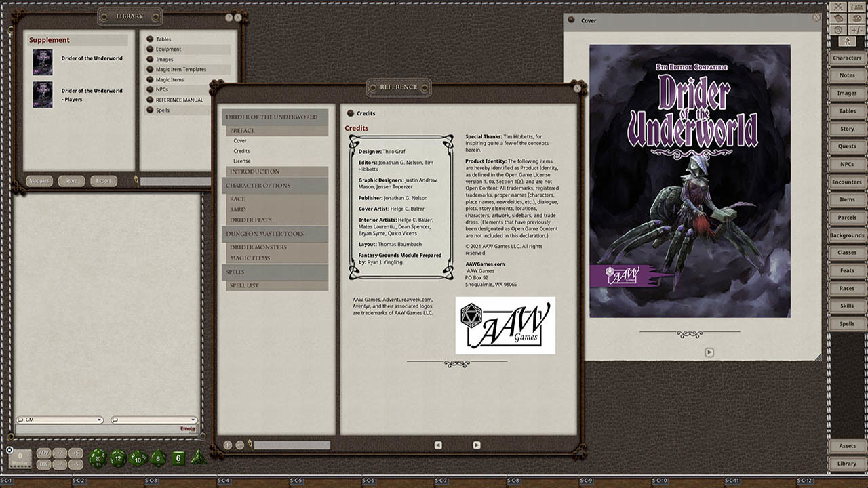Viewport: 868px width, 488px height.
Task: Go to next page in Reference
Action: [x=477, y=445]
